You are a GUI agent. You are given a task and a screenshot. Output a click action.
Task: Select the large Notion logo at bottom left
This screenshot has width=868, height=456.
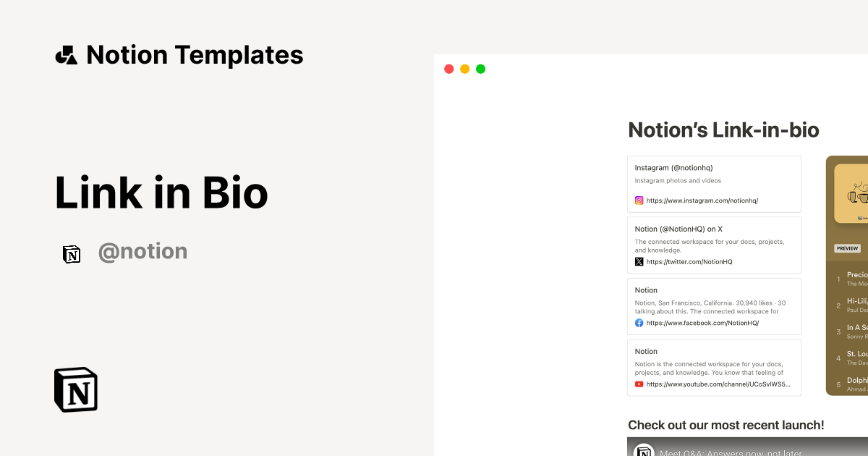76,389
